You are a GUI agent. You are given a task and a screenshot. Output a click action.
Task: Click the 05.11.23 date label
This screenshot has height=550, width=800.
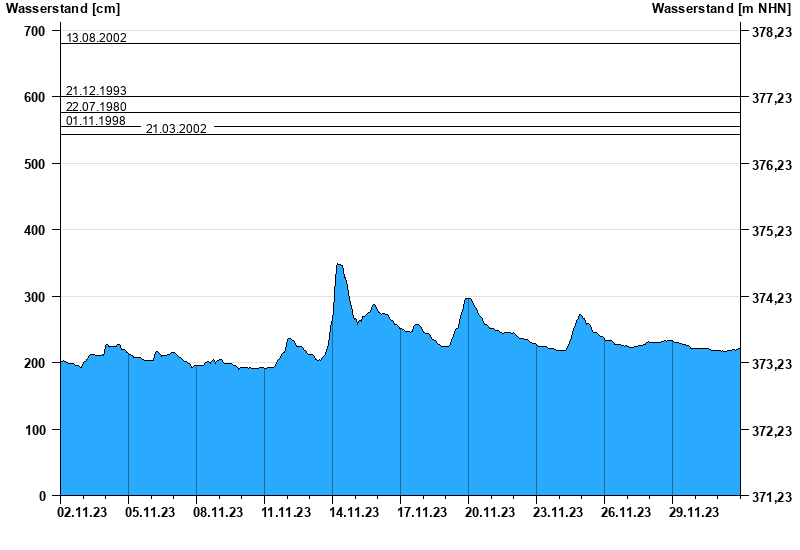(x=150, y=512)
